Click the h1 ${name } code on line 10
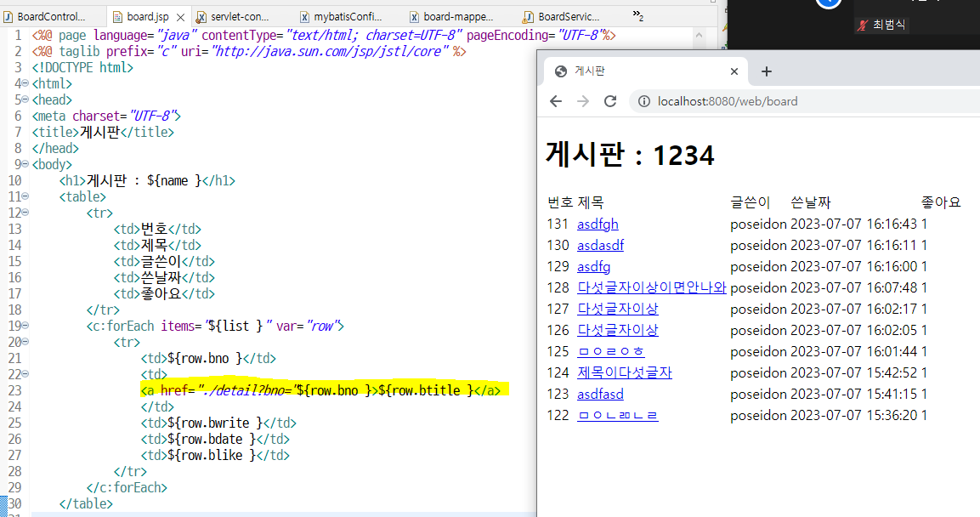 point(148,180)
